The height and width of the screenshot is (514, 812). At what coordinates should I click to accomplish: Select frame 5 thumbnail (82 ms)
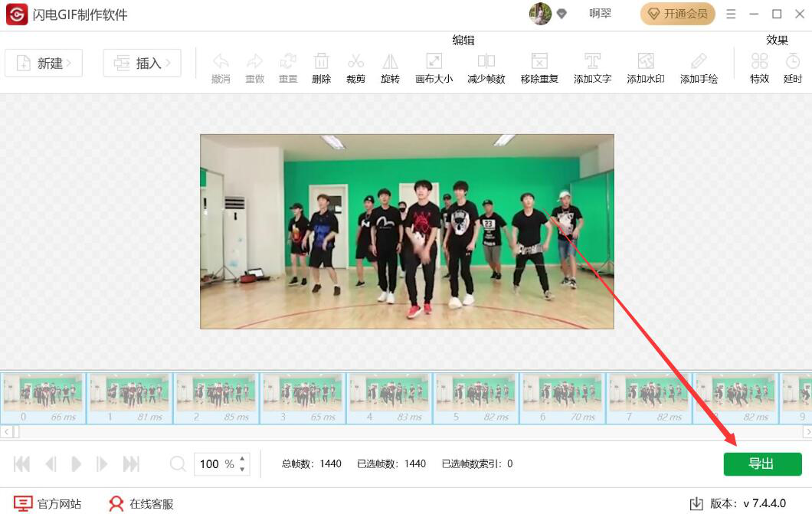476,398
